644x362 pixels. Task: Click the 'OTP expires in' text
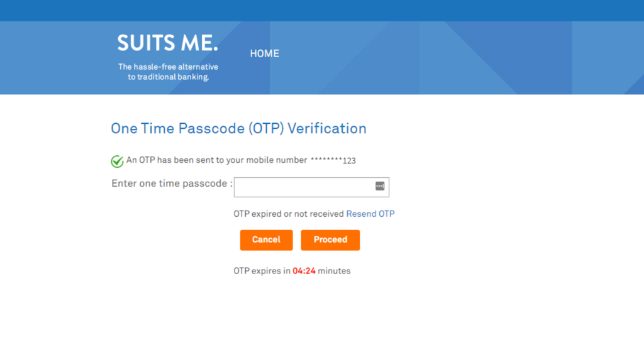(262, 271)
